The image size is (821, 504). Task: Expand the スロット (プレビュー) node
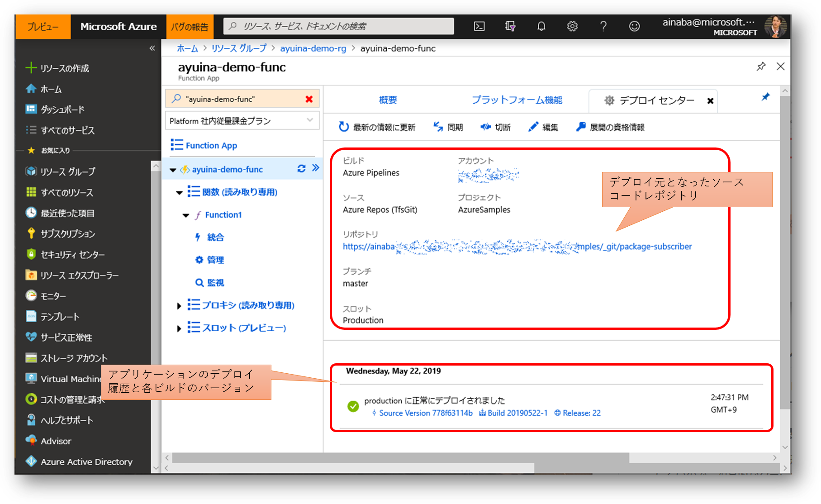click(179, 328)
